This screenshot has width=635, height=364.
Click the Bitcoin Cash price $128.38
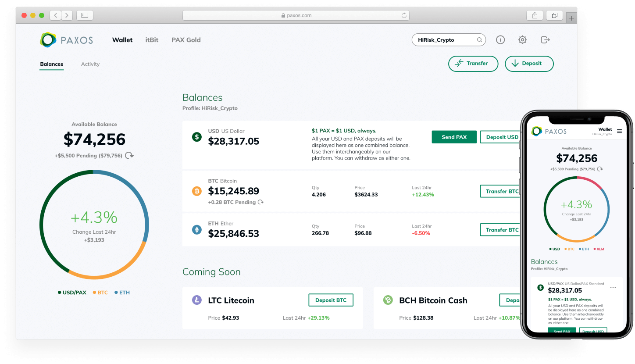(423, 318)
